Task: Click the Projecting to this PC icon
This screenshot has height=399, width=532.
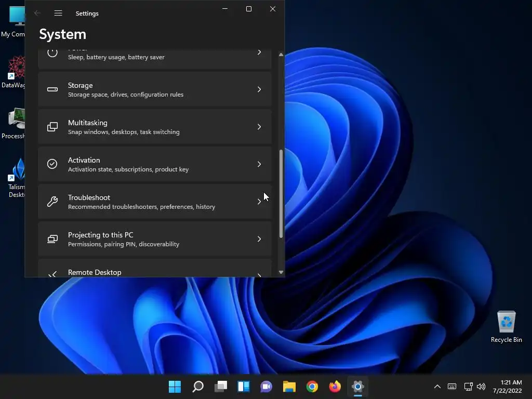Action: (x=52, y=239)
